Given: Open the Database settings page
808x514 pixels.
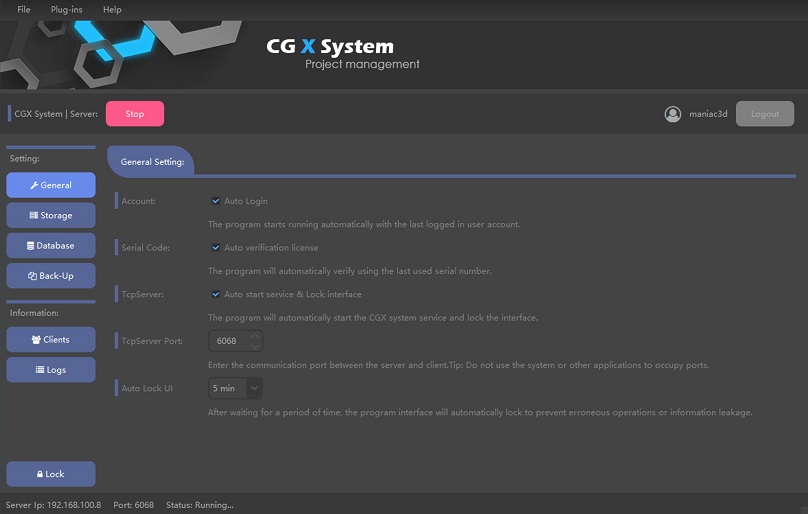Looking at the screenshot, I should pos(51,245).
